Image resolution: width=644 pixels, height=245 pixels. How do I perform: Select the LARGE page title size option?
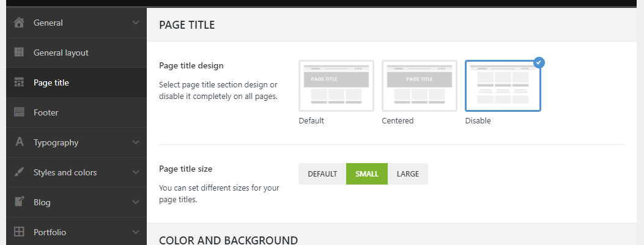(408, 174)
